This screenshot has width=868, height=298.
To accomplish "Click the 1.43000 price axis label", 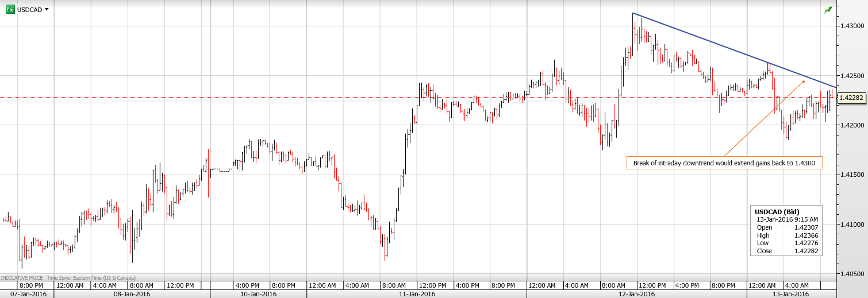I will click(852, 26).
